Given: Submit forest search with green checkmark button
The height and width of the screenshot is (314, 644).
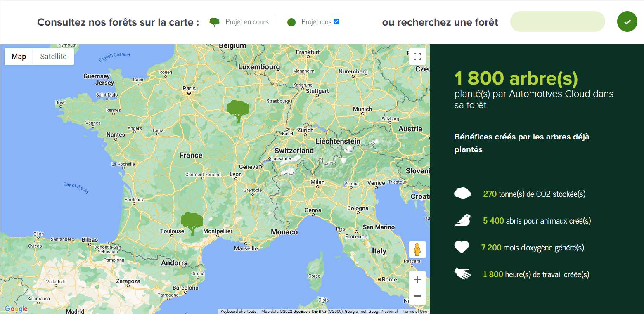Looking at the screenshot, I should [627, 22].
